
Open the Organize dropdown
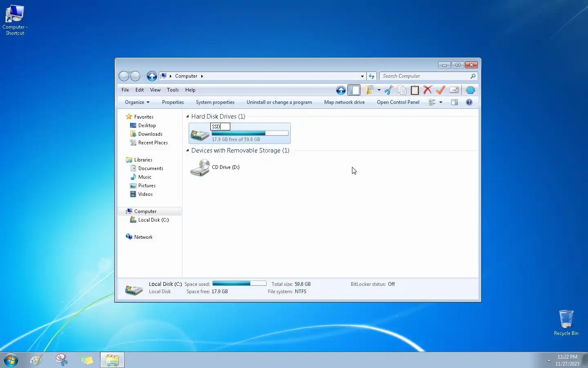137,102
